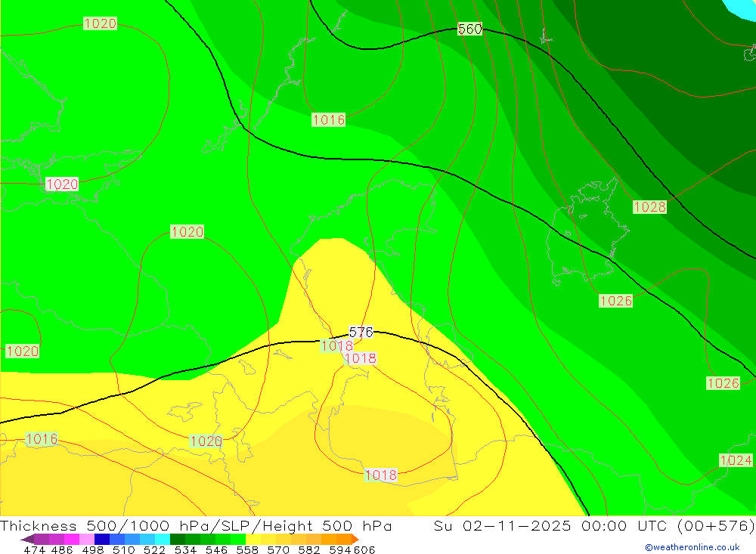Image resolution: width=756 pixels, height=554 pixels.
Task: Pick the bright magenta legend swatch
Action: 72,539
